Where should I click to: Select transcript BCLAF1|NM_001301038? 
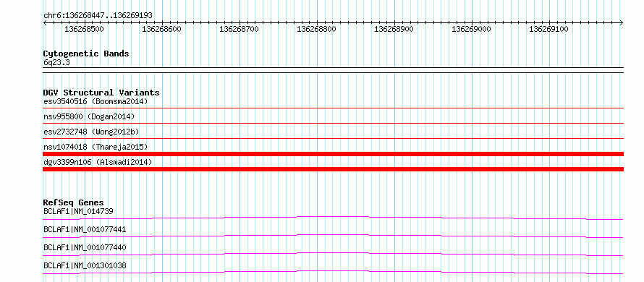click(x=85, y=265)
